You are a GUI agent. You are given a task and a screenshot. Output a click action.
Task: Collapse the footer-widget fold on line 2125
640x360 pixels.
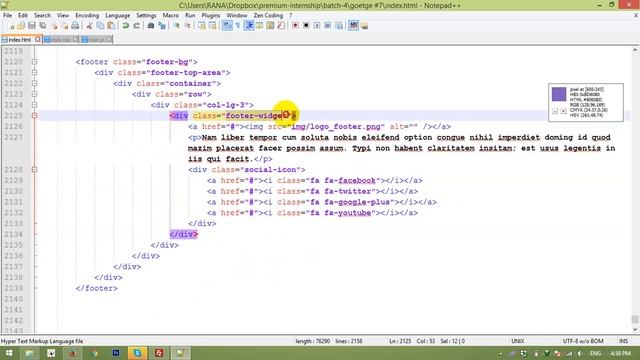(34, 116)
